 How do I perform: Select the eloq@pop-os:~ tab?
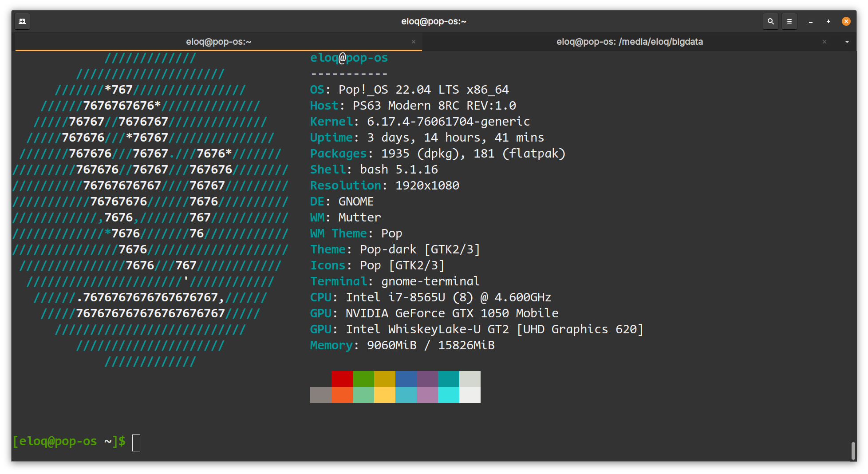[x=218, y=42]
